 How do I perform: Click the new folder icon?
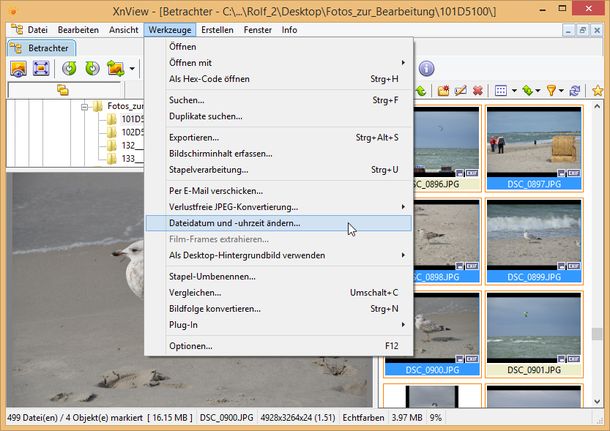[x=443, y=91]
